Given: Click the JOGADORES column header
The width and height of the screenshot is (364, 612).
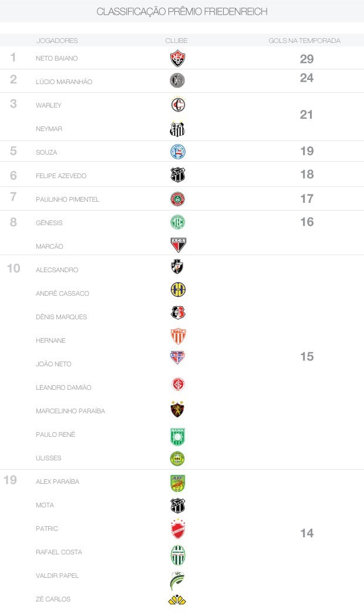Looking at the screenshot, I should (x=57, y=41).
